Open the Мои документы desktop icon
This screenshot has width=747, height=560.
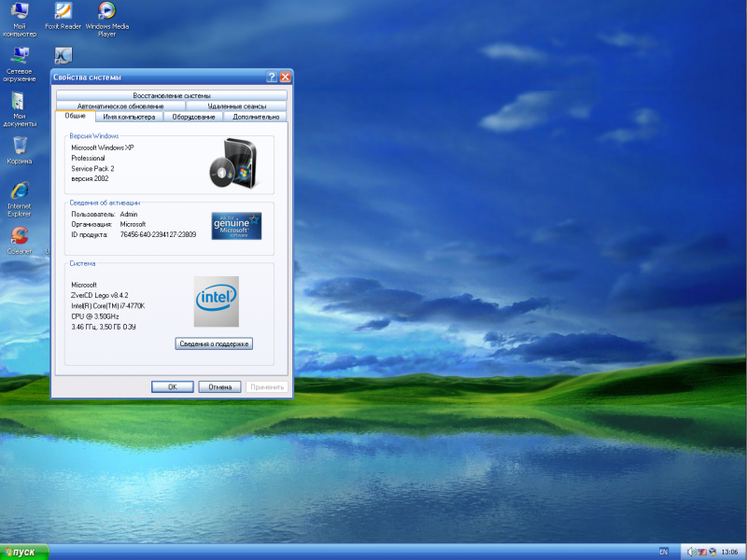20,109
